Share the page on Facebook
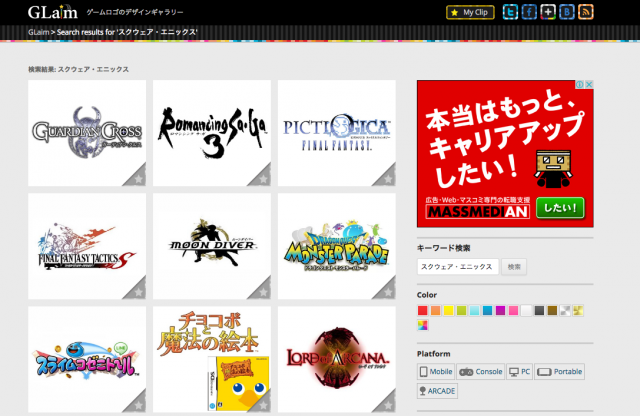This screenshot has height=416, width=640. point(530,12)
